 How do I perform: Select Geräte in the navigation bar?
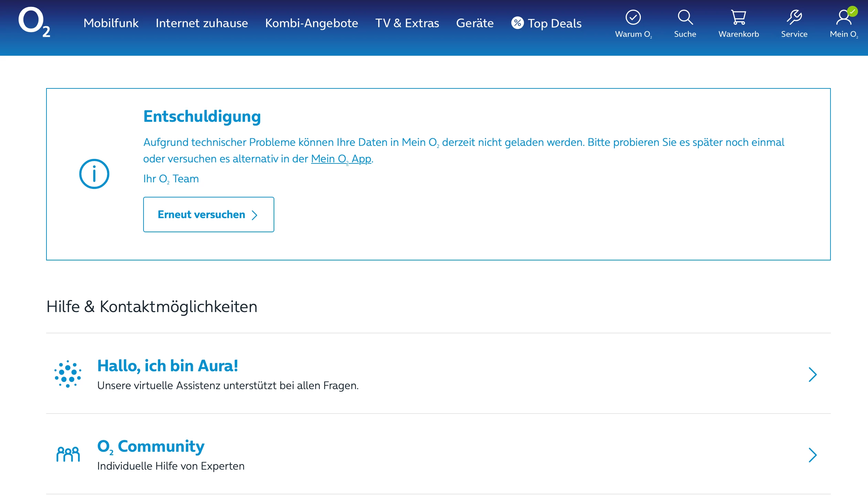pyautogui.click(x=475, y=23)
